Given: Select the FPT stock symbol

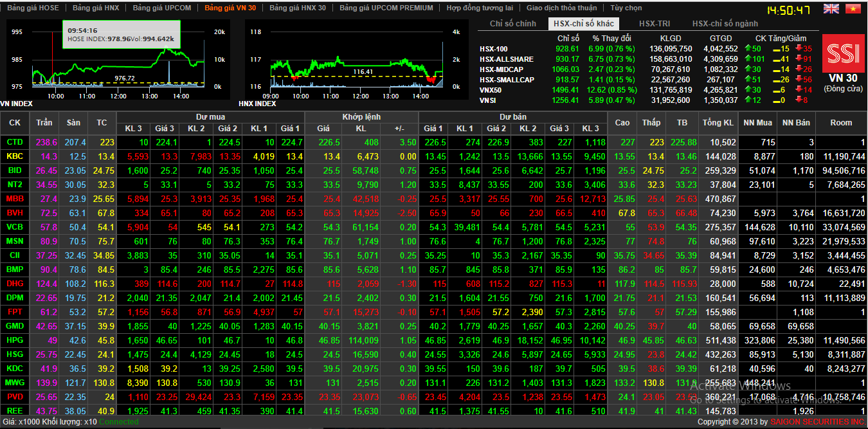Looking at the screenshot, I should click(15, 312).
